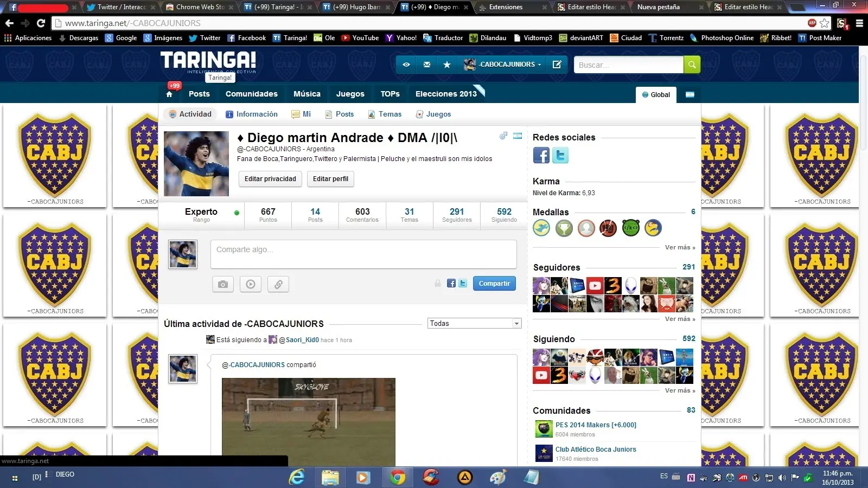Open PES 2014 Makers community link
This screenshot has width=868, height=488.
click(x=596, y=425)
